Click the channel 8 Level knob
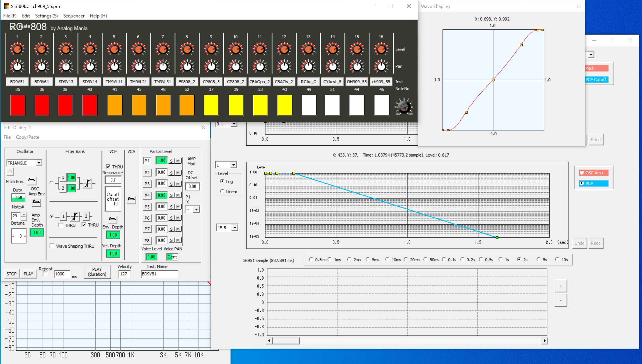The width and height of the screenshot is (642, 364). [x=187, y=49]
